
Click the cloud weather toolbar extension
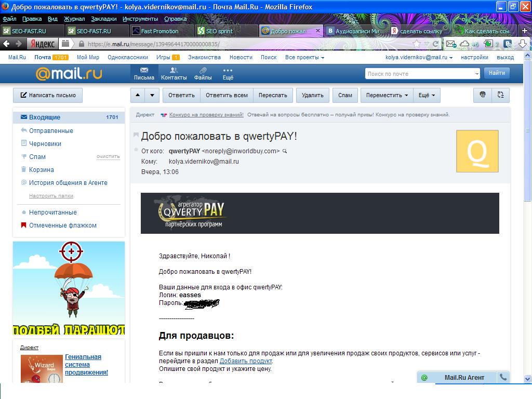(x=464, y=44)
